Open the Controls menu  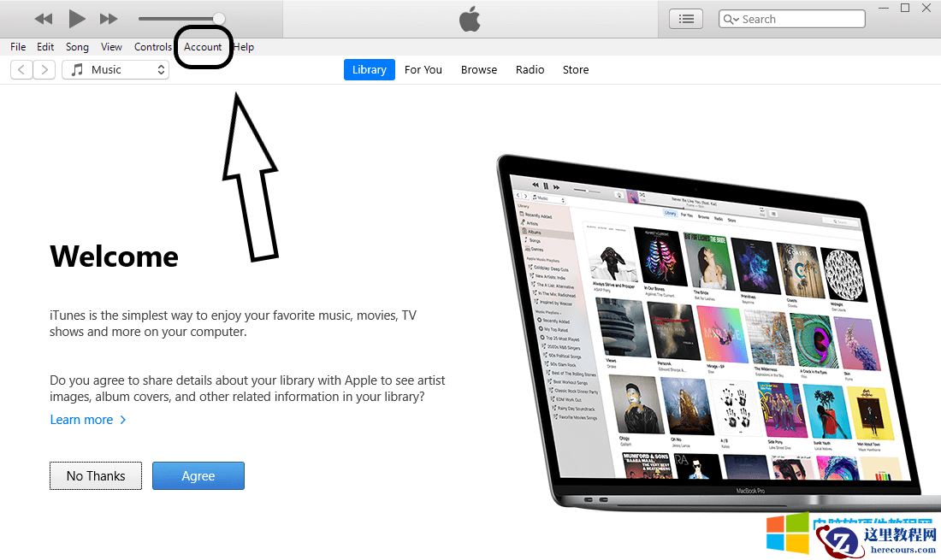point(152,47)
